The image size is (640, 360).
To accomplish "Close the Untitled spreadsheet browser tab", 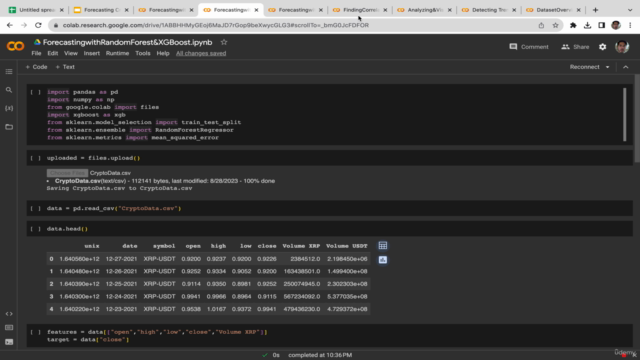I will click(62, 10).
